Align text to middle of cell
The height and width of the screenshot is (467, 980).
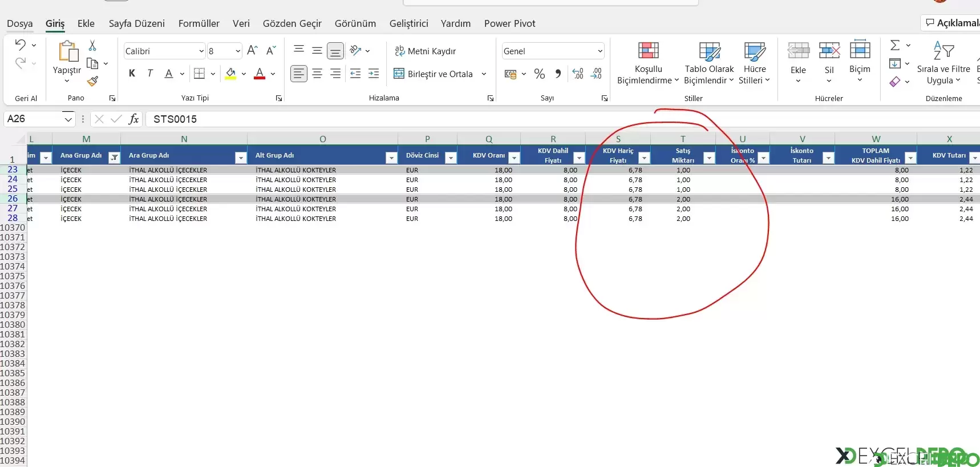(317, 50)
